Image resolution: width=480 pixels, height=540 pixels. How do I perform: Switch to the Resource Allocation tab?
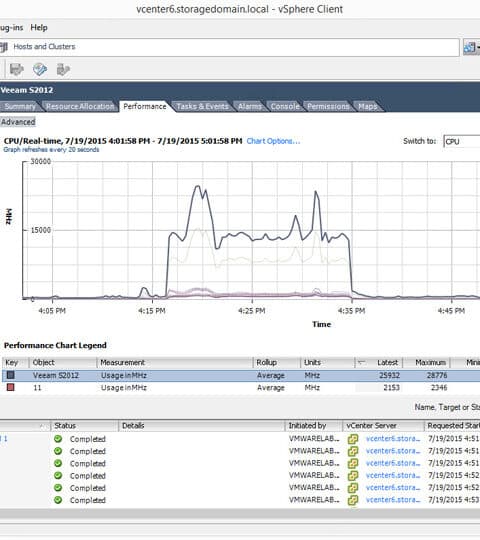[80, 106]
